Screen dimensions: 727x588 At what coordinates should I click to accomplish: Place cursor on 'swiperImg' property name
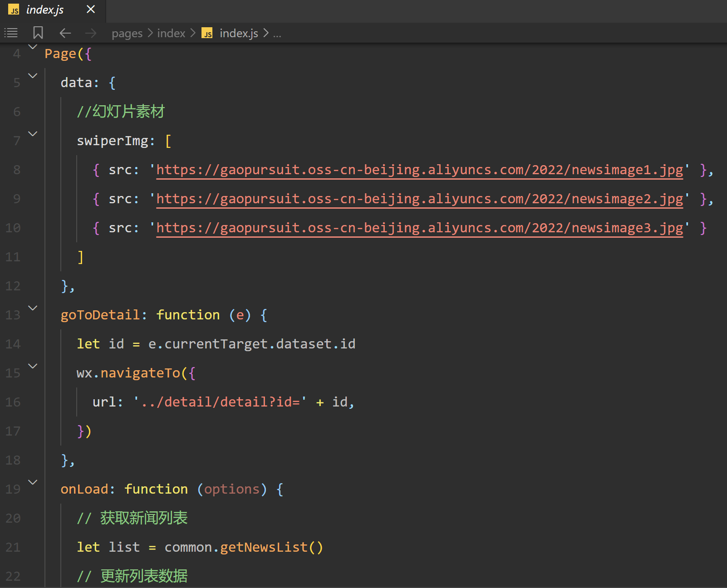[x=113, y=141]
